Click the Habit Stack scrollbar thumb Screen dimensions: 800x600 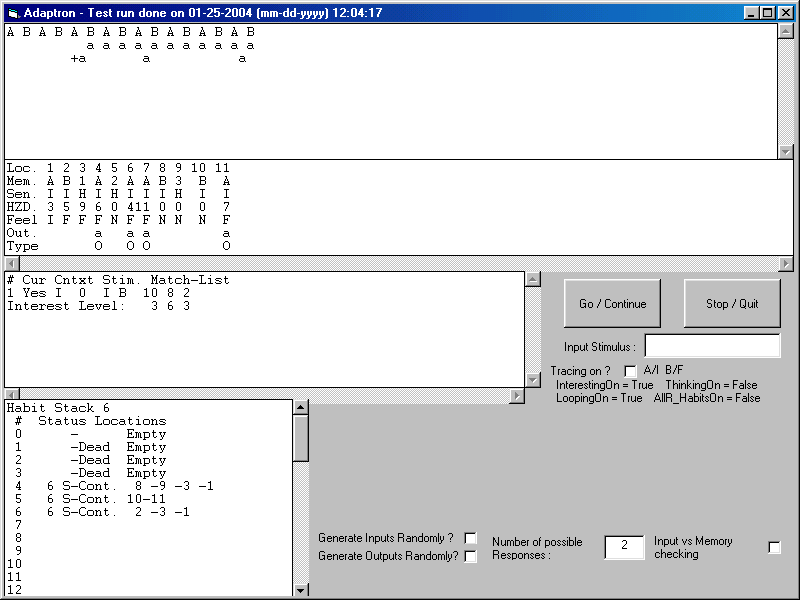(301, 438)
